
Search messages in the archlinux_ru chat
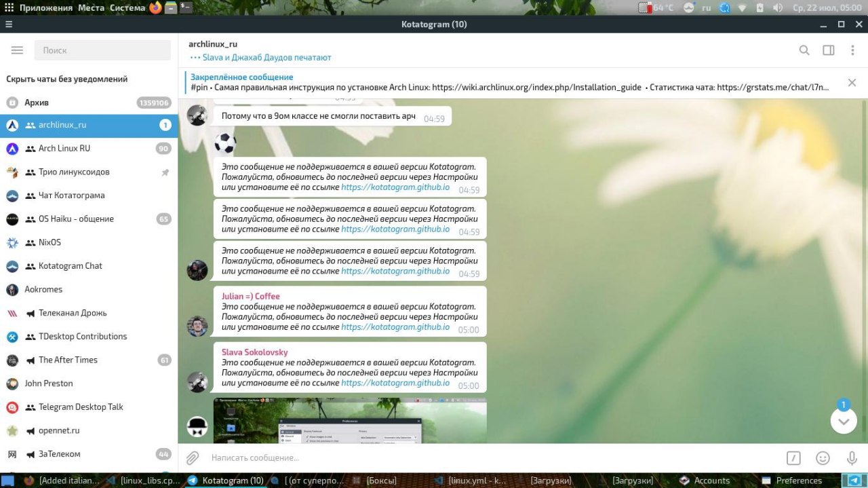pos(804,50)
